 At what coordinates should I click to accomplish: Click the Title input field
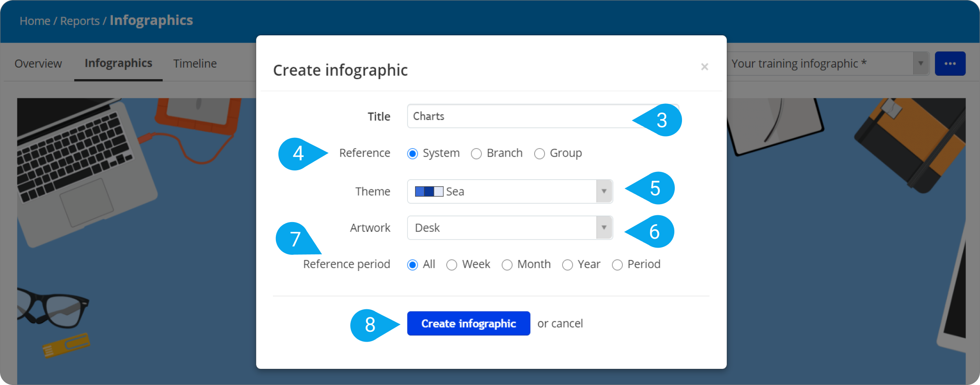(x=543, y=116)
